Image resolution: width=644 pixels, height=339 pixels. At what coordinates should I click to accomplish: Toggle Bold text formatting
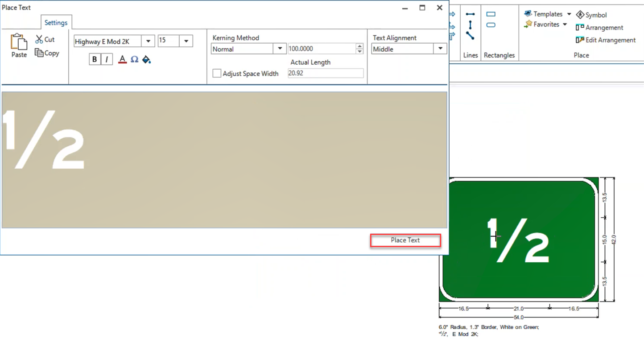(x=95, y=59)
